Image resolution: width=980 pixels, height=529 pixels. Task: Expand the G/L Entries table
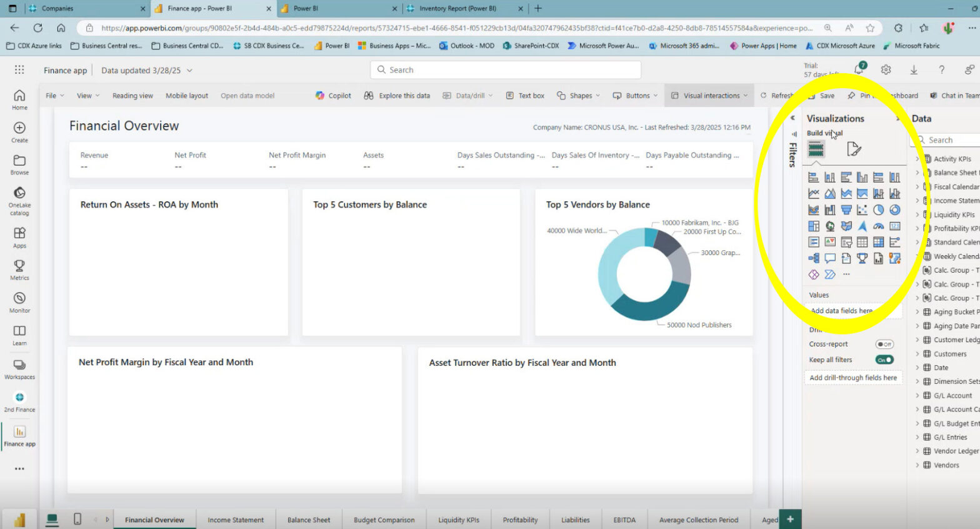pyautogui.click(x=917, y=438)
